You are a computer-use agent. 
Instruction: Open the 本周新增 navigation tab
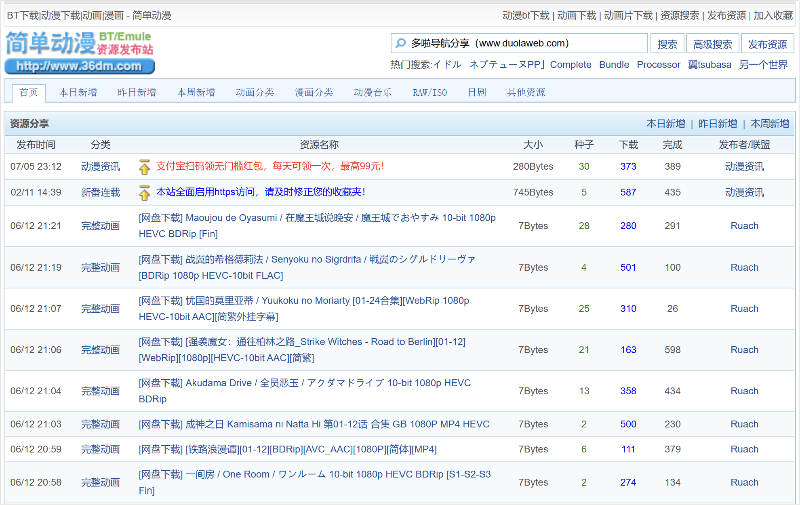(196, 92)
